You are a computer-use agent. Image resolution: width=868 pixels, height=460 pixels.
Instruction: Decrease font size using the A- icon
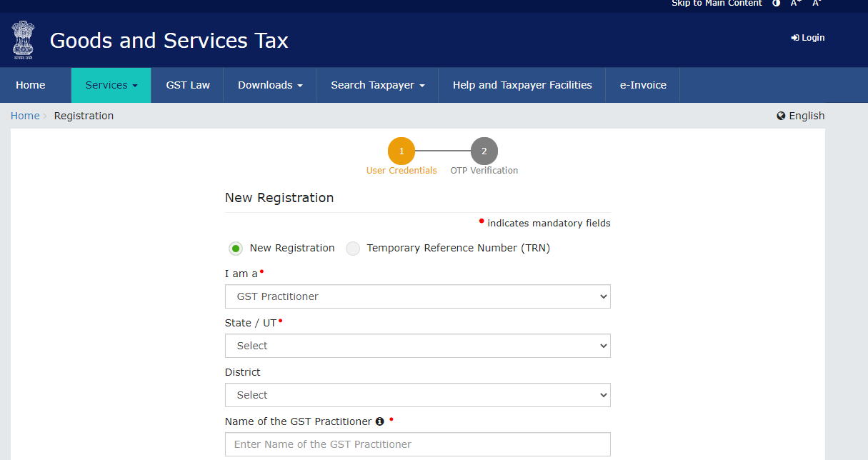tap(815, 4)
